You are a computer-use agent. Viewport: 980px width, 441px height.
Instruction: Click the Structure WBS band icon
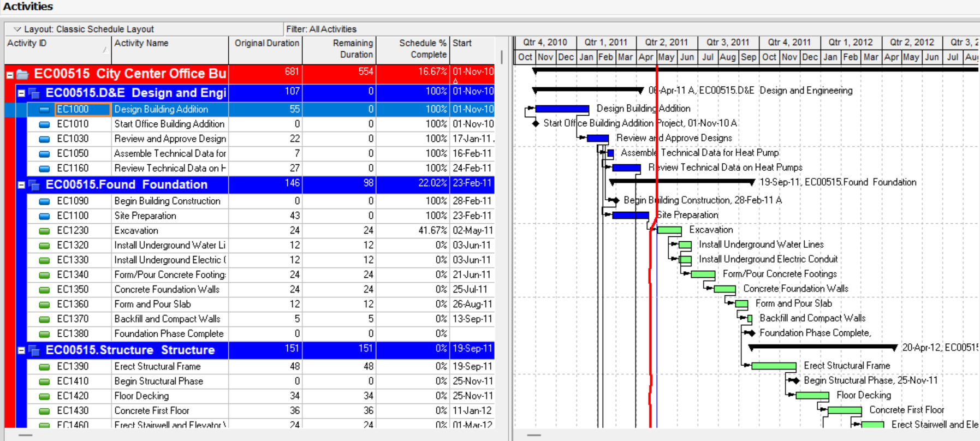pyautogui.click(x=34, y=350)
